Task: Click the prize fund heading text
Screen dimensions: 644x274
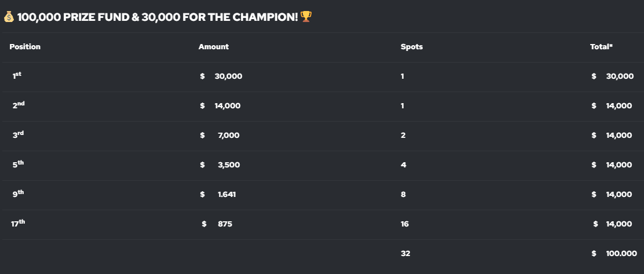Action: 158,17
